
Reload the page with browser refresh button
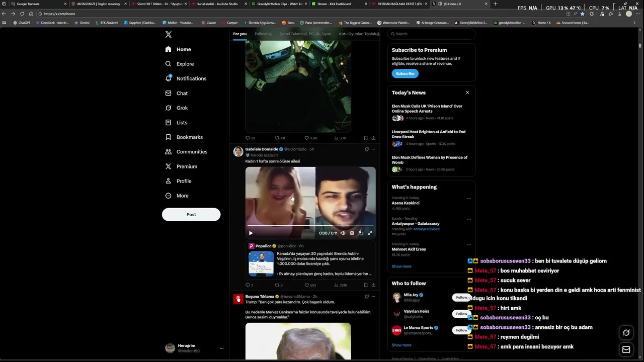22,14
